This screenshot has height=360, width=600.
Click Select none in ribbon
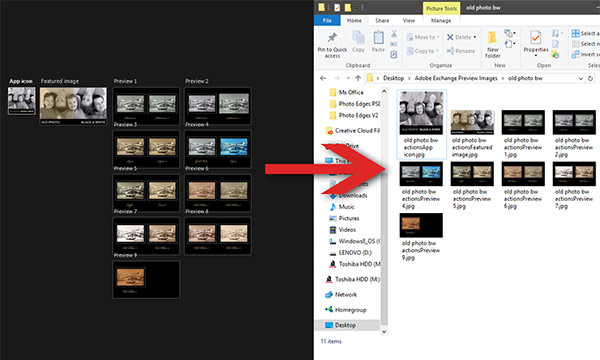tap(585, 44)
